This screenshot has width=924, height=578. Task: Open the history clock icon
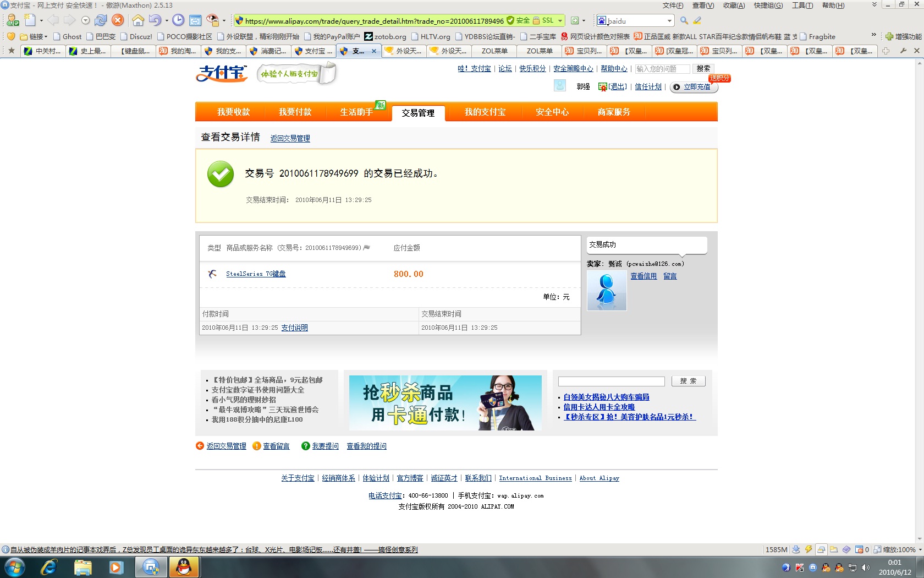coord(178,20)
